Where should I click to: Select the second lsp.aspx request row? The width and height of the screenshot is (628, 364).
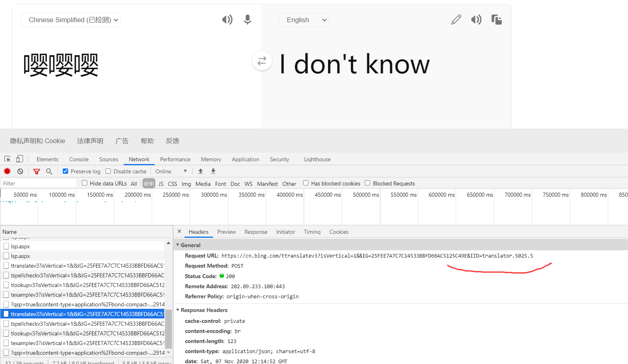[x=82, y=256]
